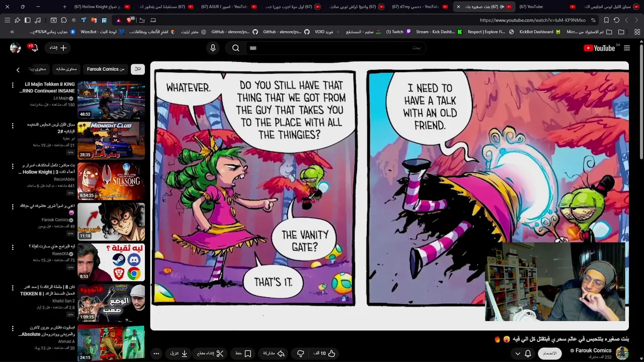Open the browser main hamburger menu
644x362 pixels.
(7, 20)
